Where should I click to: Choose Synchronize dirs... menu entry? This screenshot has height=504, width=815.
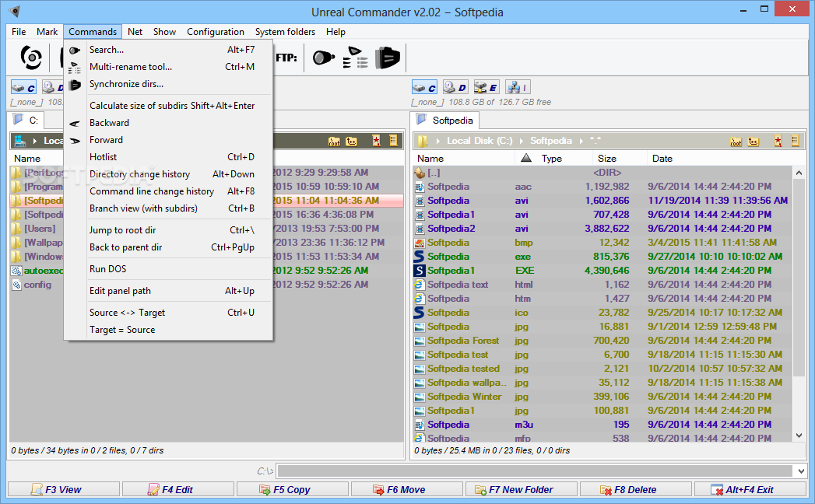[x=168, y=84]
